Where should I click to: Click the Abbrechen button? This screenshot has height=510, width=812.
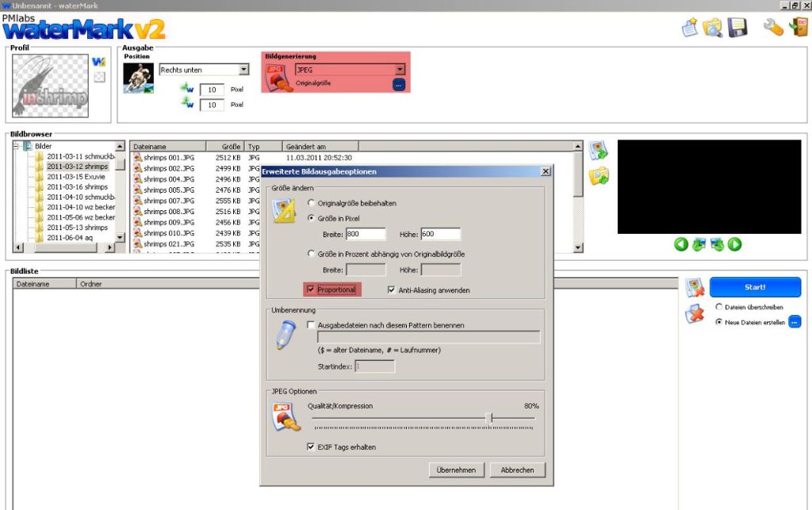[x=518, y=470]
